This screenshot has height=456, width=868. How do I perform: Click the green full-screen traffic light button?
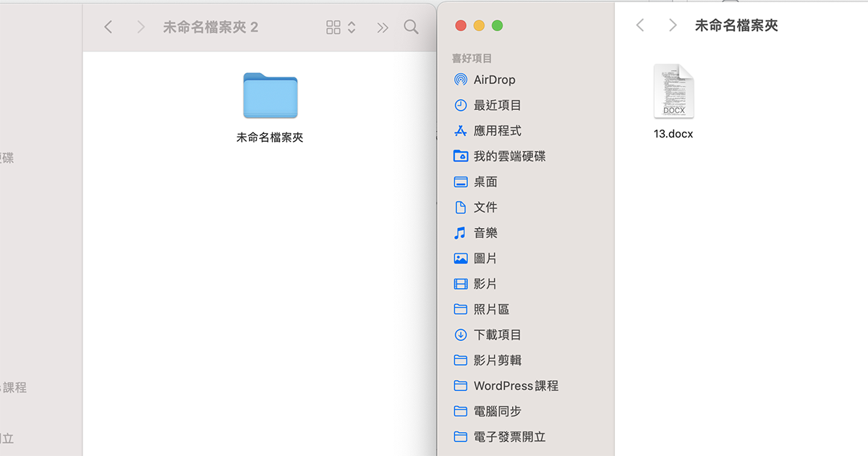(497, 25)
